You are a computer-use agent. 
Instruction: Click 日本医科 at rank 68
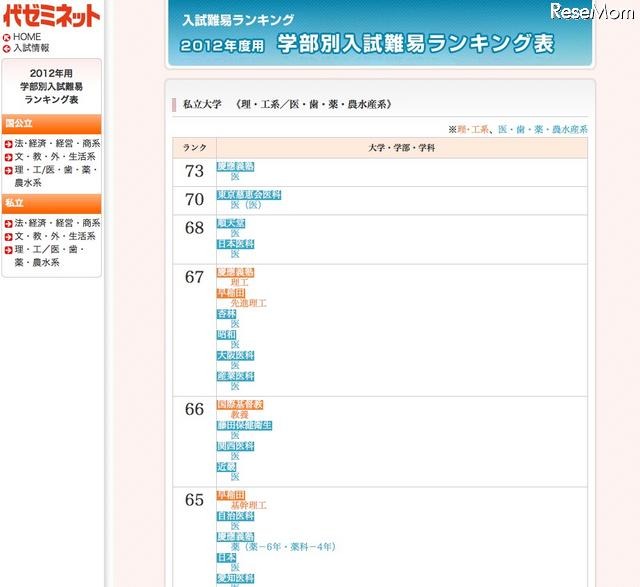click(x=235, y=244)
